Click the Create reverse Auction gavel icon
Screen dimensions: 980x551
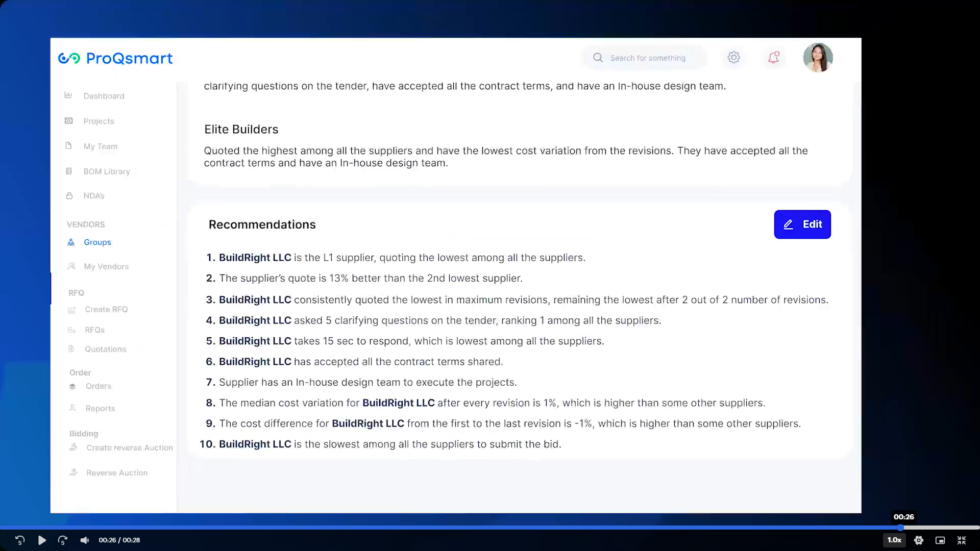pyautogui.click(x=73, y=447)
